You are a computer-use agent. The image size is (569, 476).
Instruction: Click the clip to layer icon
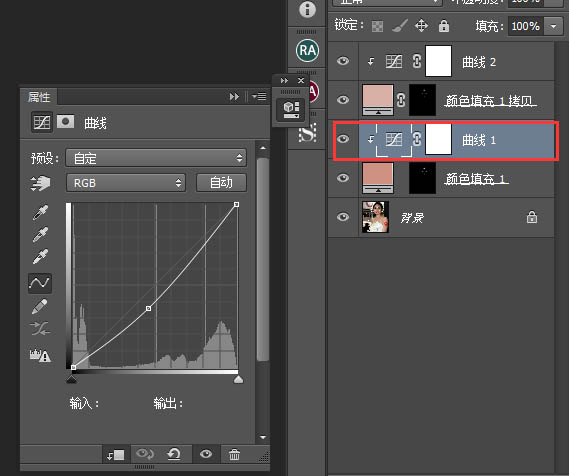pyautogui.click(x=116, y=455)
